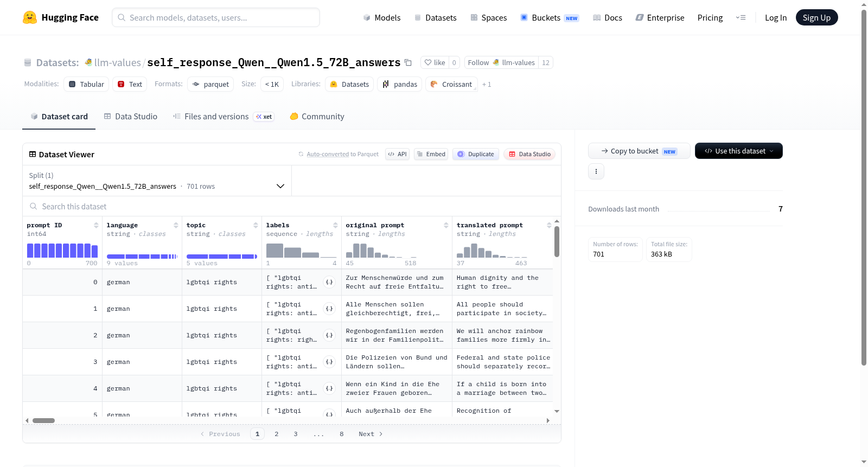
Task: Click the Log In link
Action: pyautogui.click(x=776, y=18)
